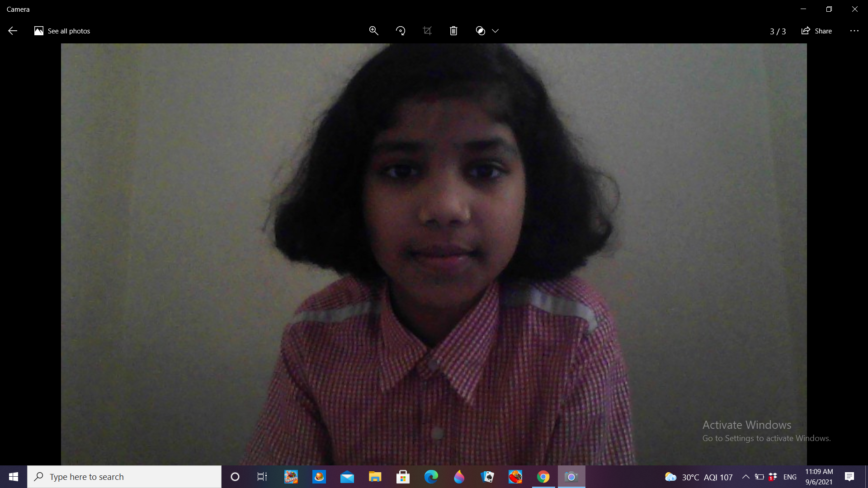Screen dimensions: 868x488
Task: Open the Action Center notifications
Action: tap(849, 477)
